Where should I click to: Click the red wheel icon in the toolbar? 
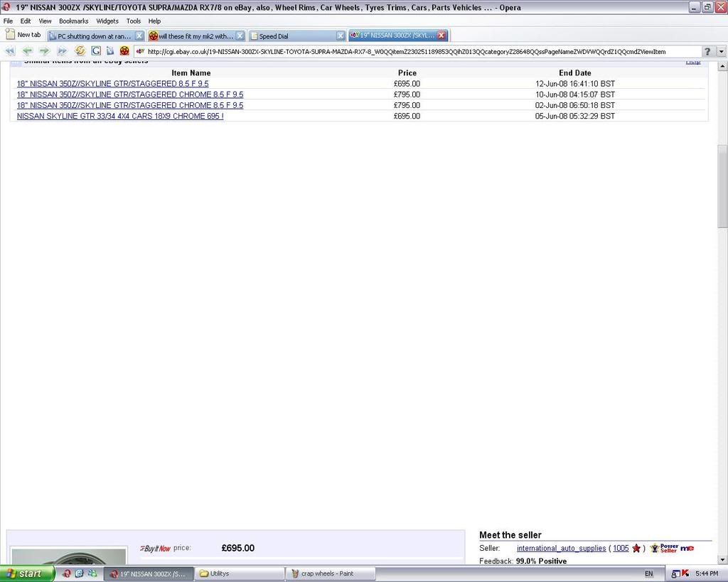coord(124,51)
